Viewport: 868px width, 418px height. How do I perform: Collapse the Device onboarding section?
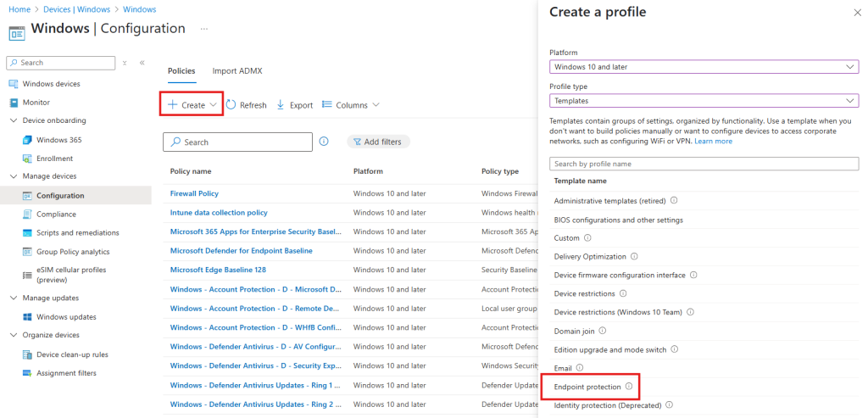pyautogui.click(x=14, y=120)
